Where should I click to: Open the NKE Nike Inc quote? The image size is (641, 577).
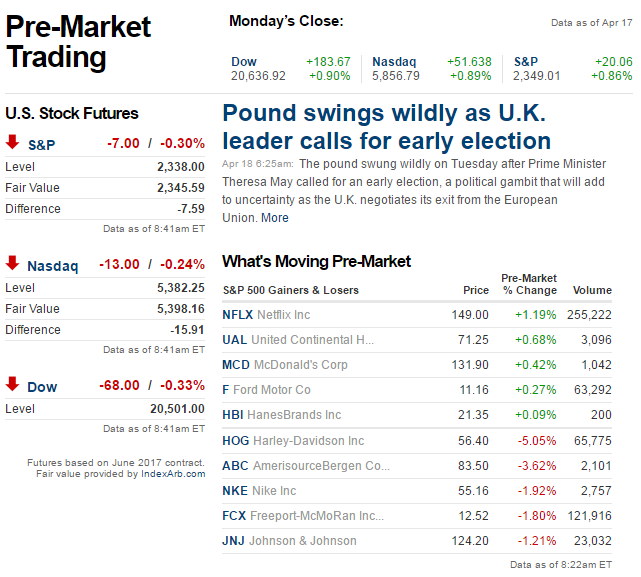point(235,491)
